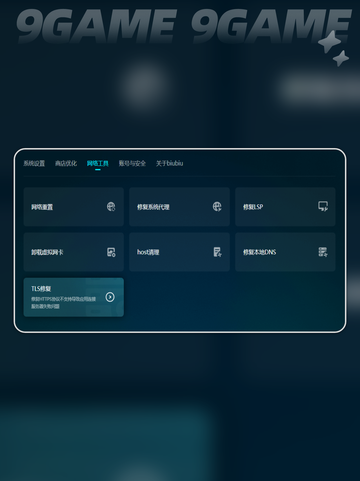Switch to the 商店优化 tab
The width and height of the screenshot is (360, 481).
(66, 163)
